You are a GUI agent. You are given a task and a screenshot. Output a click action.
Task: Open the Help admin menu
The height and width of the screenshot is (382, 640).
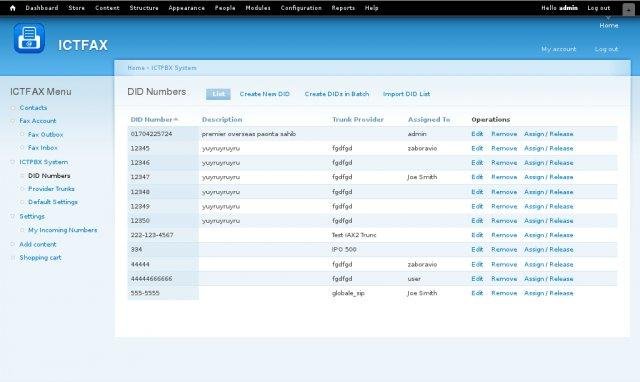[371, 8]
